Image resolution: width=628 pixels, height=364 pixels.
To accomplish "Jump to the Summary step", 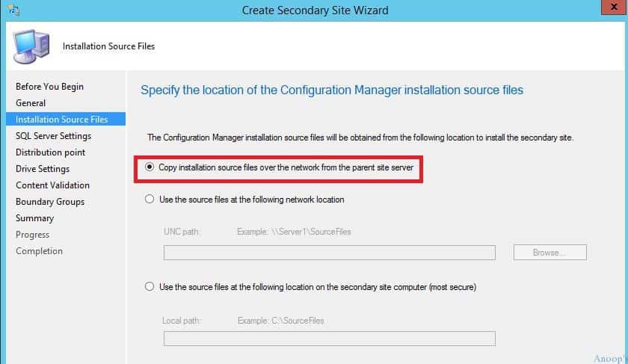I will (x=34, y=218).
